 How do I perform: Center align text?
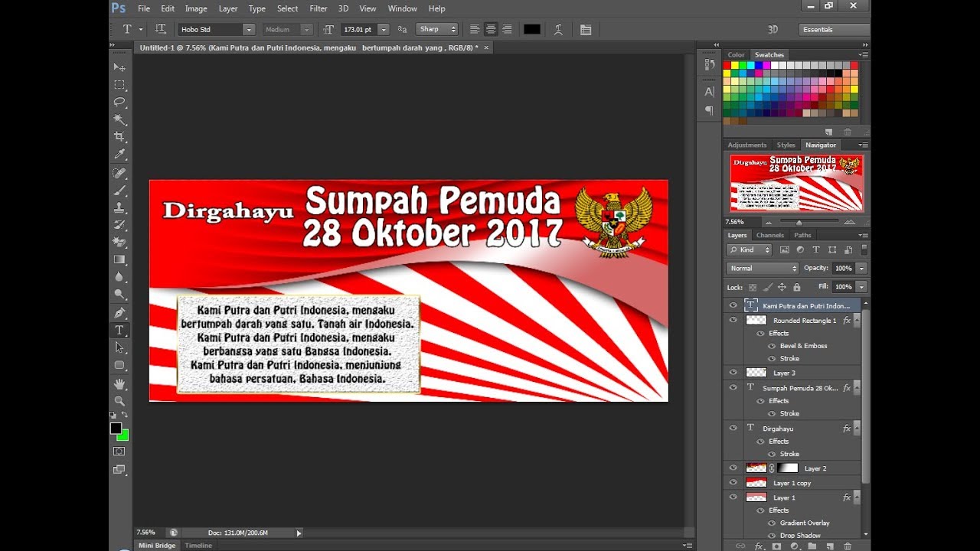pyautogui.click(x=491, y=29)
